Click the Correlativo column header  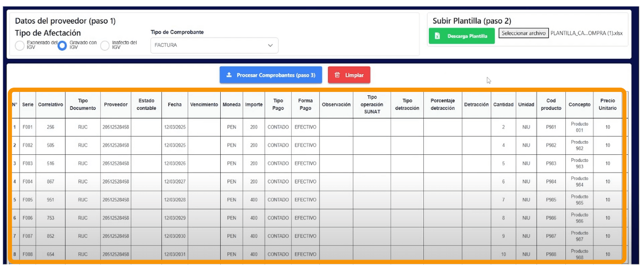coord(51,105)
